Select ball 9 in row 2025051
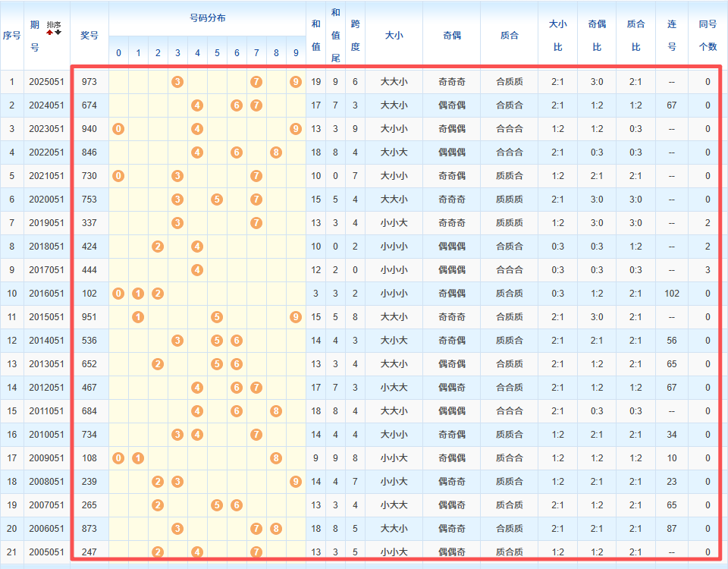This screenshot has height=569, width=728. pyautogui.click(x=295, y=81)
